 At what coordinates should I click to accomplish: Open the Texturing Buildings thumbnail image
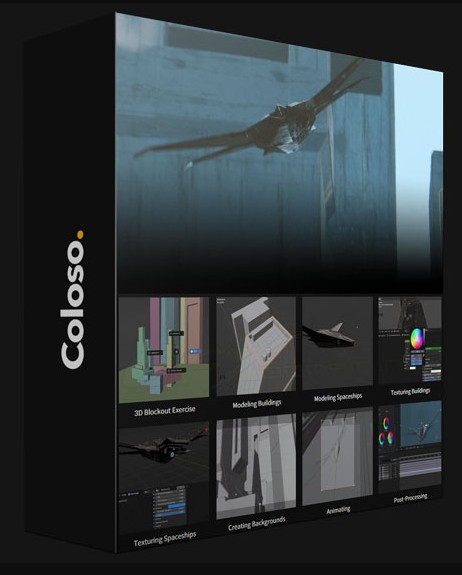point(410,341)
